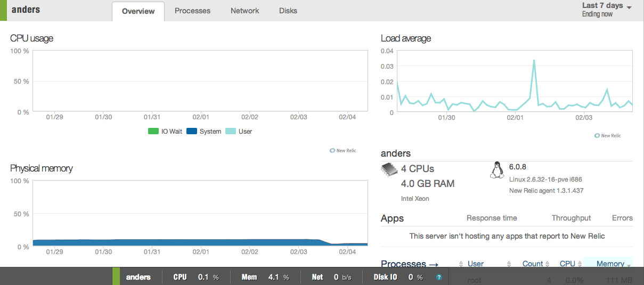Click the CPU usage heading
Image resolution: width=644 pixels, height=285 pixels.
[x=32, y=38]
